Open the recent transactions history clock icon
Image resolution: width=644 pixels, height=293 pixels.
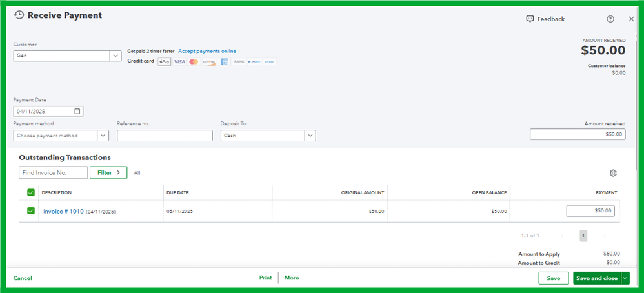19,15
